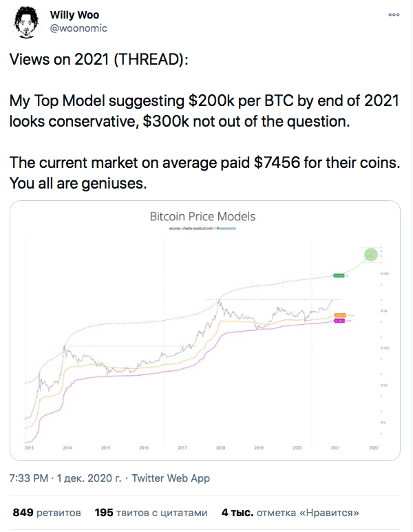Click the 2018 price peak on chart

click(x=219, y=300)
